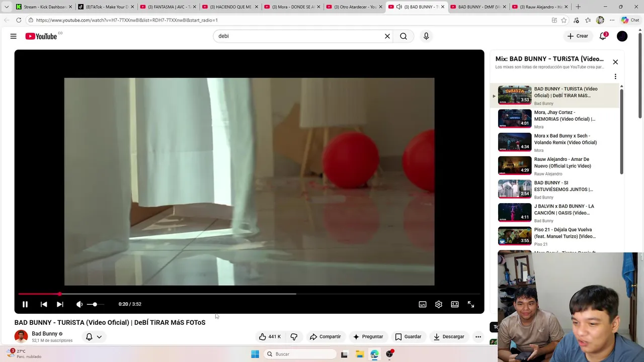This screenshot has height=362, width=644.
Task: Open a new browser tab
Action: 578,7
